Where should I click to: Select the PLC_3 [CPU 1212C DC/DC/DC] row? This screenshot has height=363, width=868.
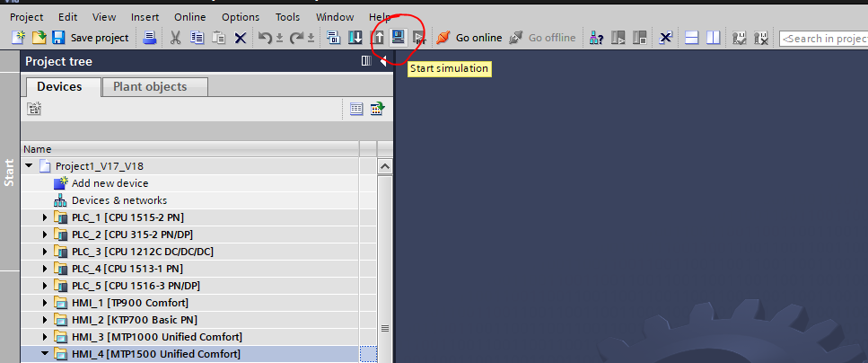[190, 252]
